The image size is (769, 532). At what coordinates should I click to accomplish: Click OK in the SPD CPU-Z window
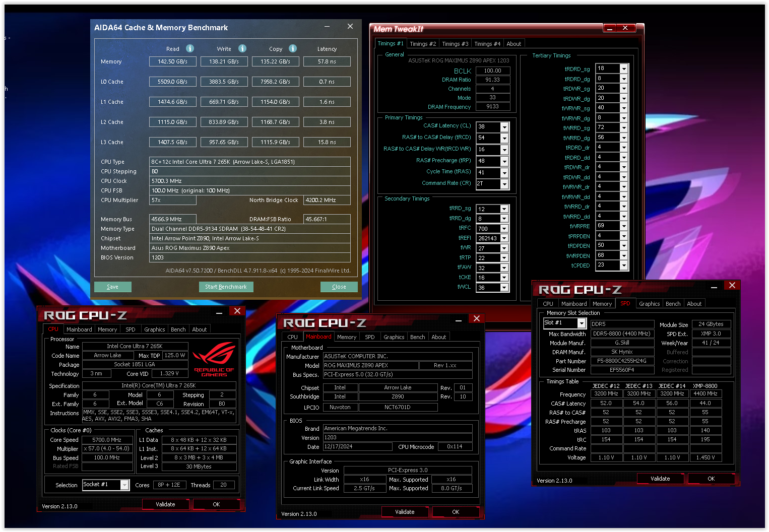tap(711, 479)
